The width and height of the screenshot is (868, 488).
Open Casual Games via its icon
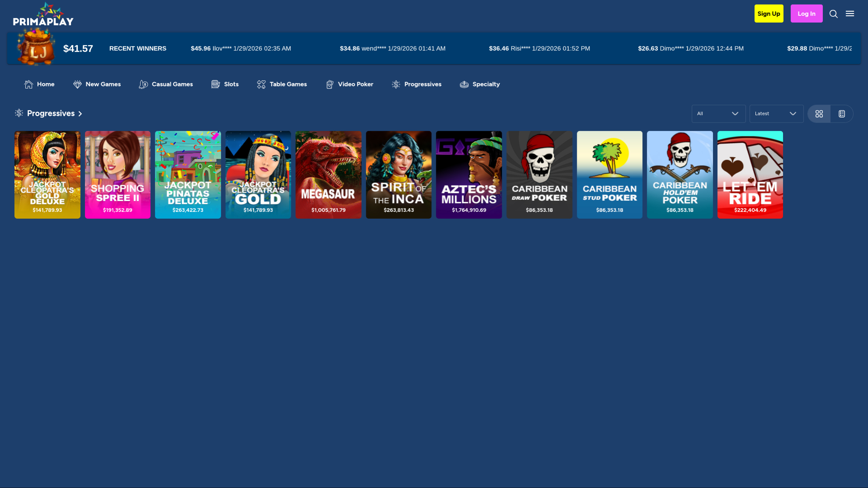pos(143,84)
